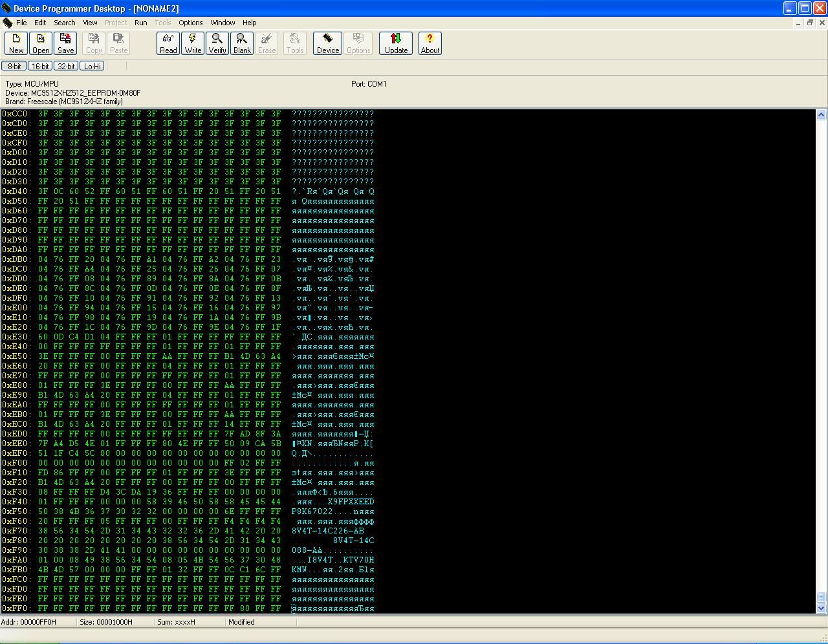Click ASCII text 8V4T-14C226-AB
The width and height of the screenshot is (828, 644).
327,531
